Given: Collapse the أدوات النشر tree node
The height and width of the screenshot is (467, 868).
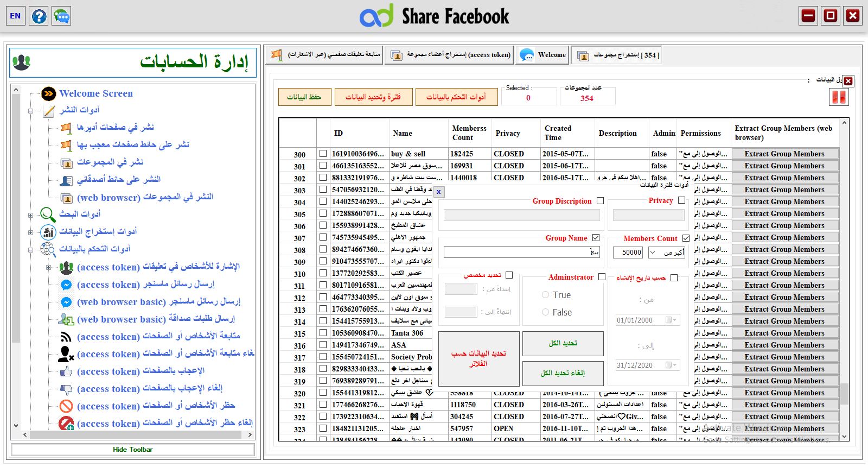Looking at the screenshot, I should click(x=31, y=111).
